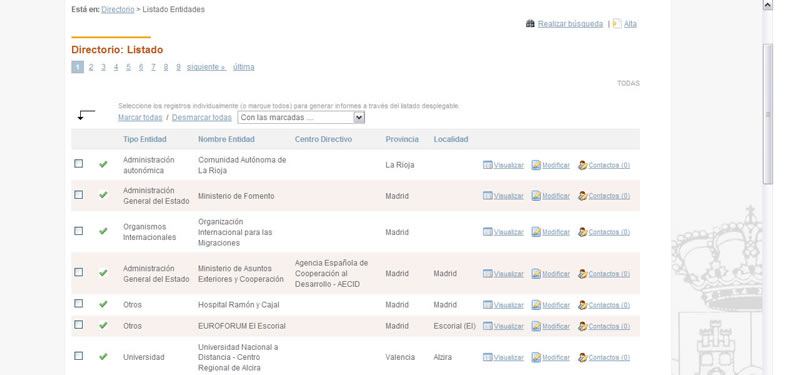
Task: Click 'Provincia' column header
Action: [402, 139]
